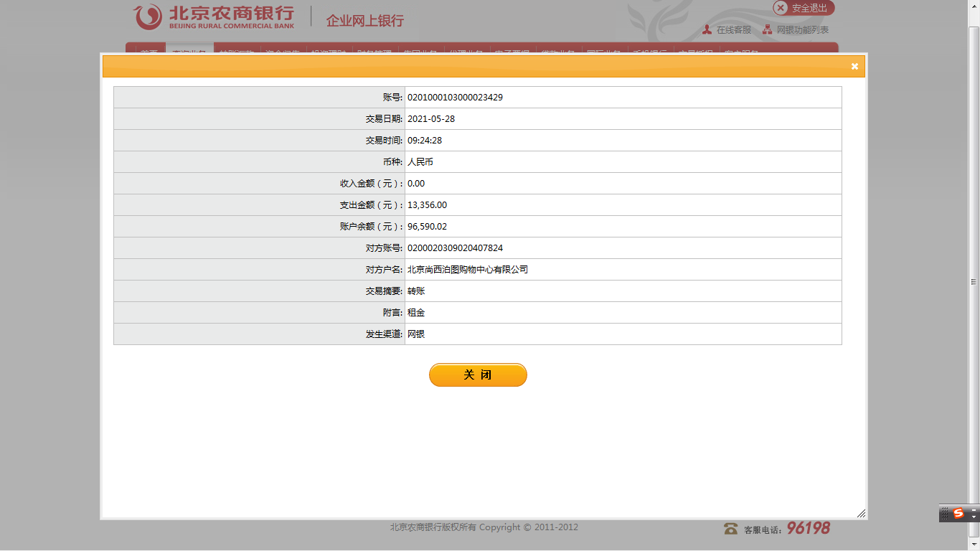The height and width of the screenshot is (551, 980).
Task: Click the 关闭 button
Action: (478, 375)
